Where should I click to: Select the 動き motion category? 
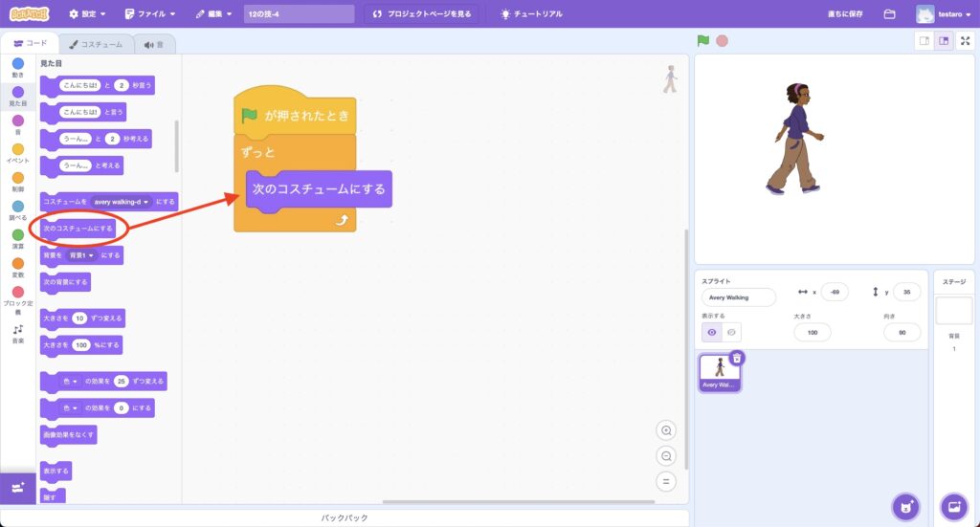pos(18,67)
